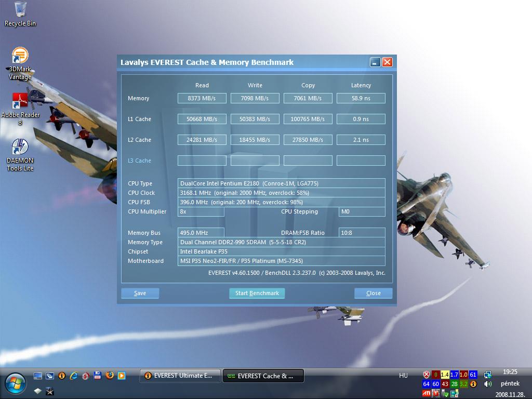532x399 pixels.
Task: Open the orange play media player quick launch icon
Action: (122, 376)
